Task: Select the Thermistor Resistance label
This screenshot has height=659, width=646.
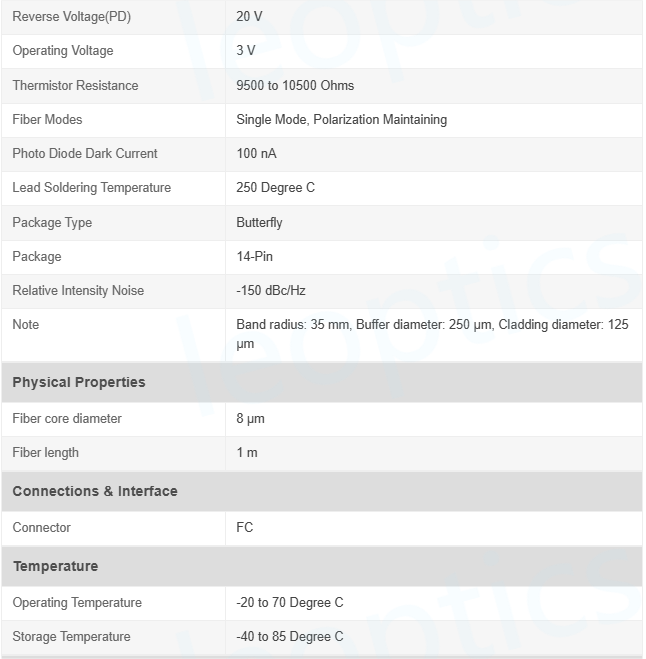Action: point(75,85)
